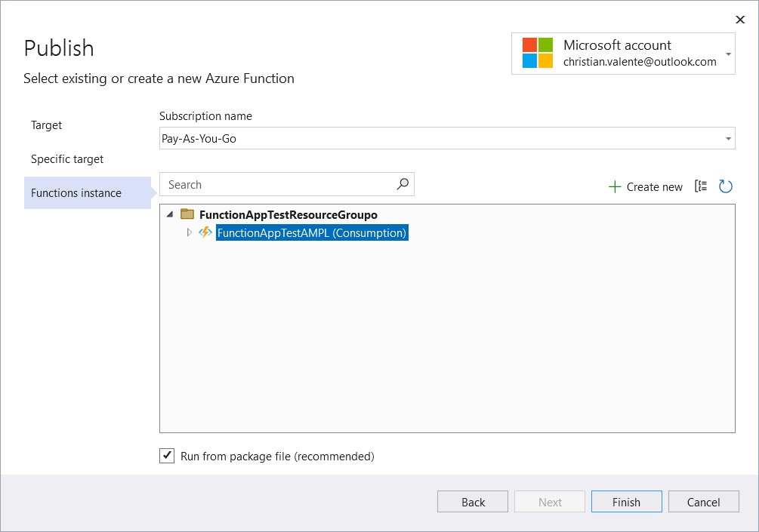The image size is (759, 532).
Task: Select the FunctionAppTestResourceGroupo group row
Action: pyautogui.click(x=288, y=215)
